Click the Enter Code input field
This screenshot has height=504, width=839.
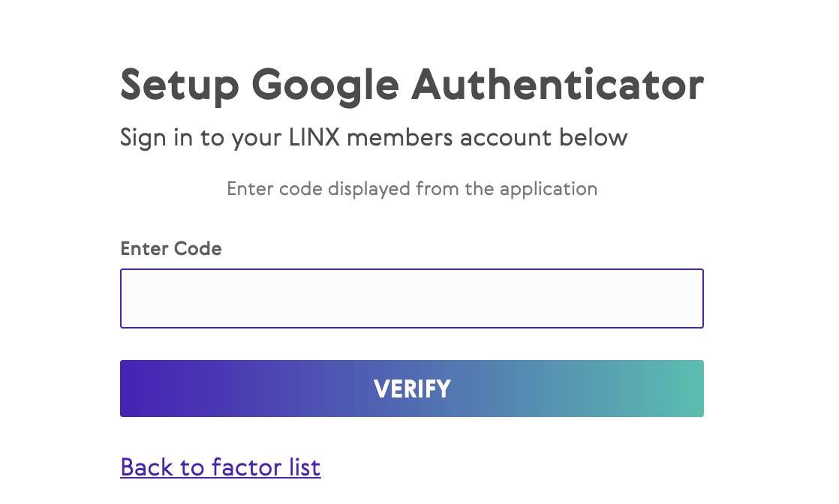[x=411, y=298]
